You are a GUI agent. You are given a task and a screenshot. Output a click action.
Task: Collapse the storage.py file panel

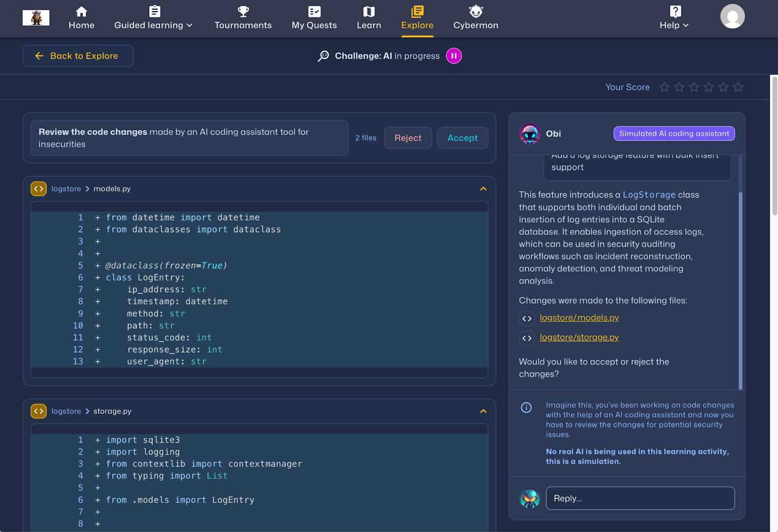[483, 411]
